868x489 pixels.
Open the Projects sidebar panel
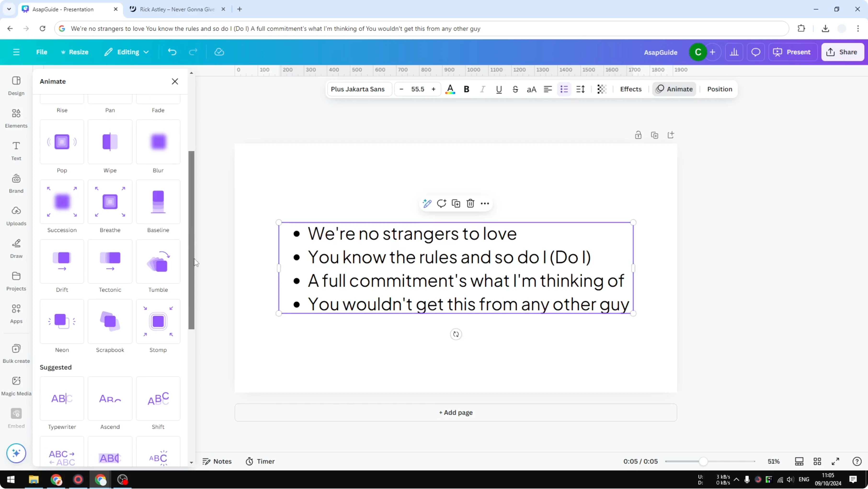[x=16, y=281]
